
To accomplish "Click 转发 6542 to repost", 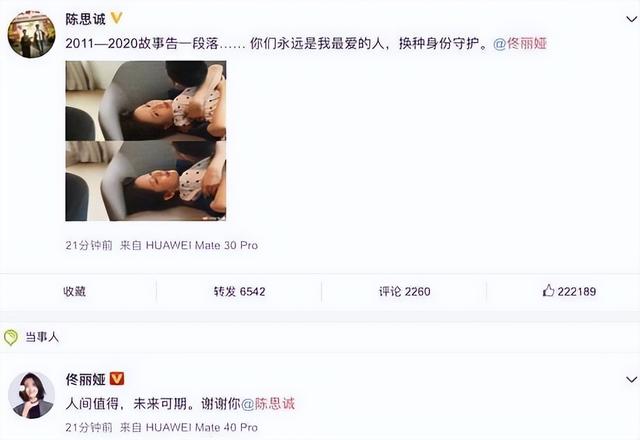I will coord(240,291).
